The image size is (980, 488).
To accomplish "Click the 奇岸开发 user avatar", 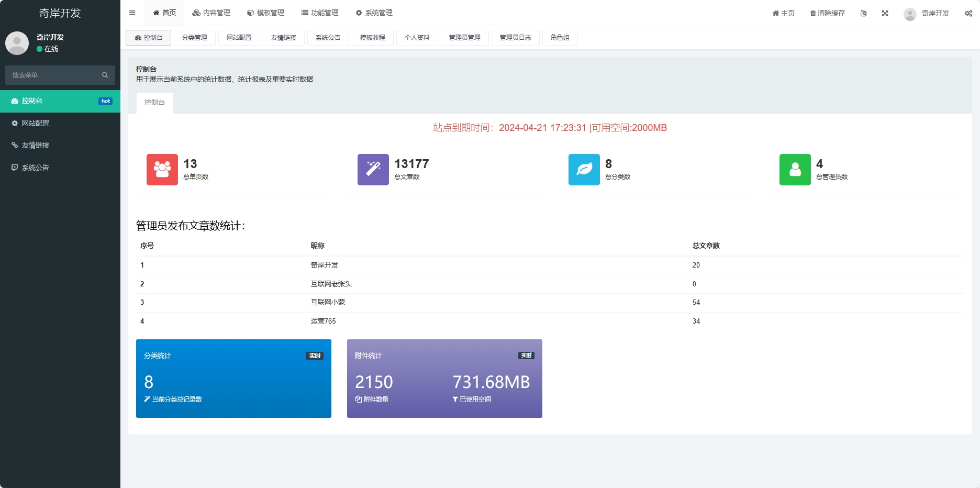I will point(909,13).
